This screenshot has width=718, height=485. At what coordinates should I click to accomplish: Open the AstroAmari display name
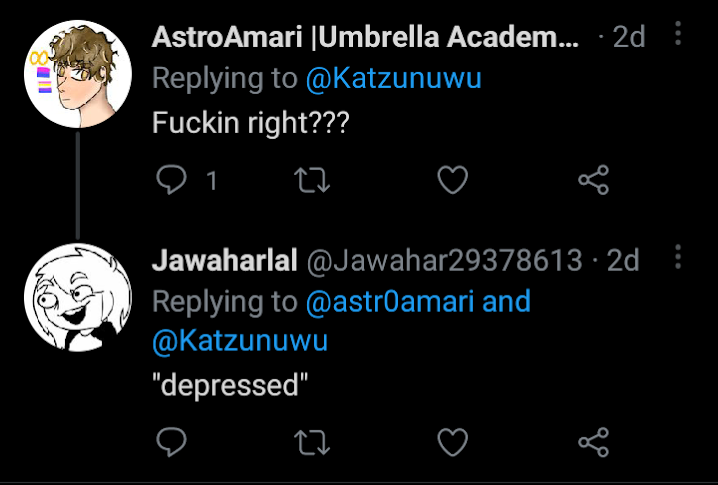pyautogui.click(x=365, y=37)
